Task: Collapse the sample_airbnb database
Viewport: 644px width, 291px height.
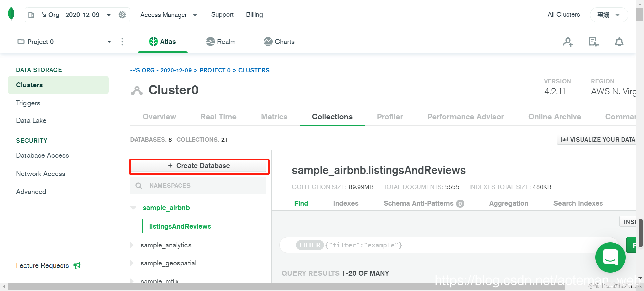Action: 133,208
